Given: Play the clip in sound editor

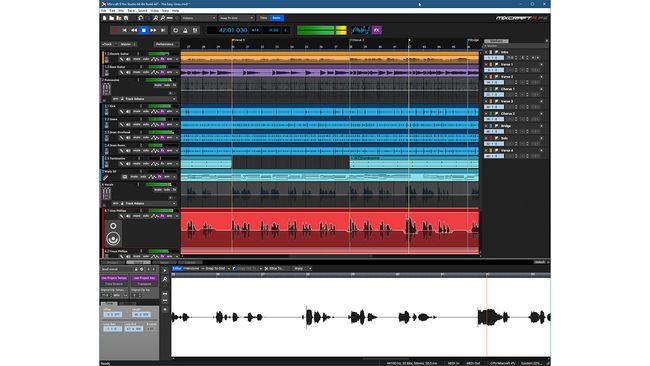Looking at the screenshot, I should pos(165,270).
